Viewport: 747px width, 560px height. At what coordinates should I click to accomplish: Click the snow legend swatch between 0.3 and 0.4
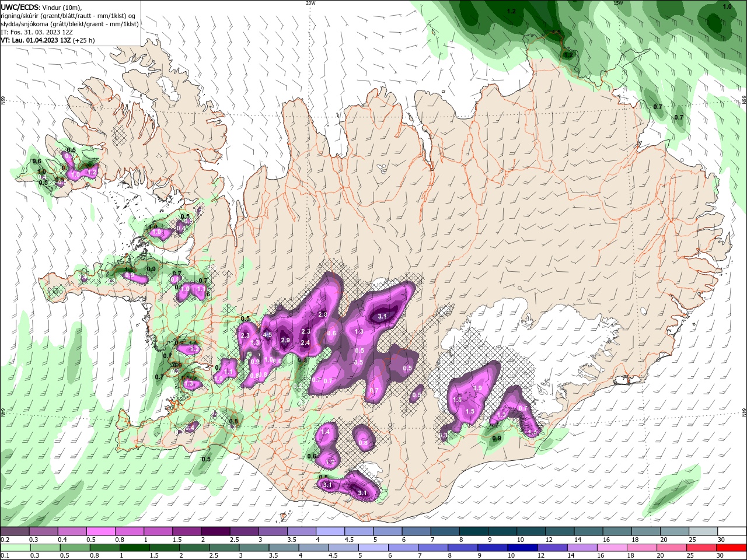[43, 531]
